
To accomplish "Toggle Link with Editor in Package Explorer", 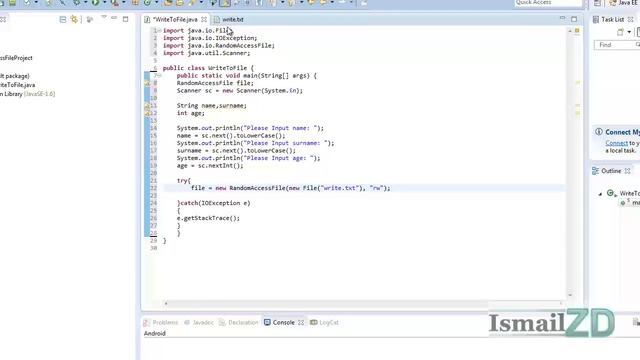I will 74,19.
